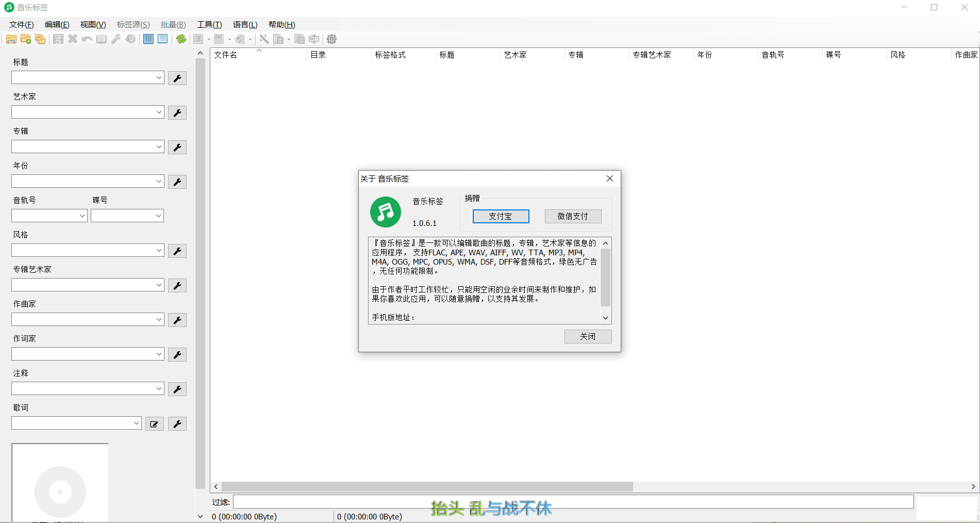Click the multiple folders toolbar icon
This screenshot has width=980, height=523.
point(40,39)
